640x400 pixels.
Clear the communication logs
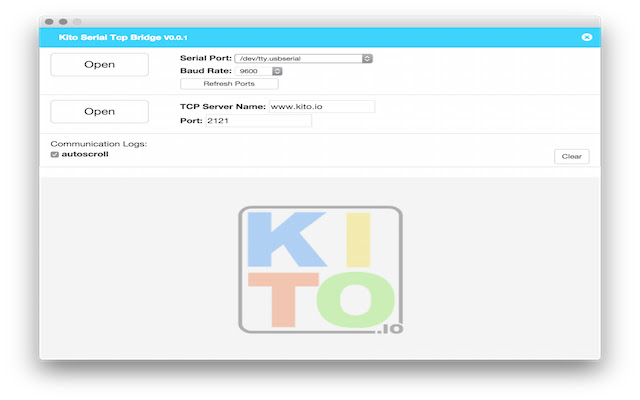[x=571, y=156]
